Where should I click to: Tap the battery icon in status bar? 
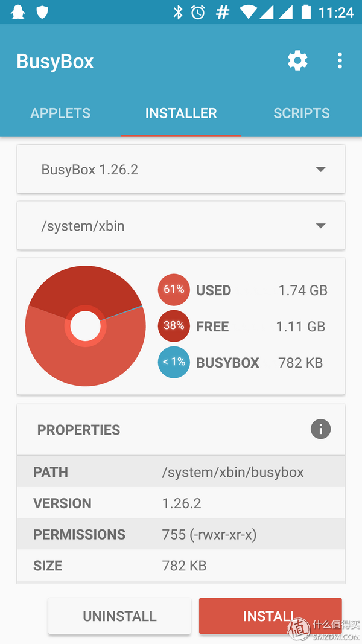click(306, 12)
